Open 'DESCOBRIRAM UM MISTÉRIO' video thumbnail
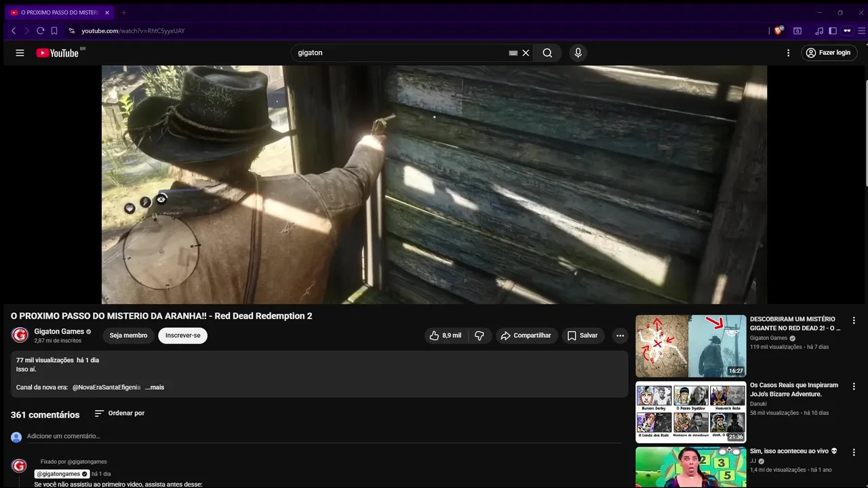Screen dimensions: 868x488 point(690,346)
